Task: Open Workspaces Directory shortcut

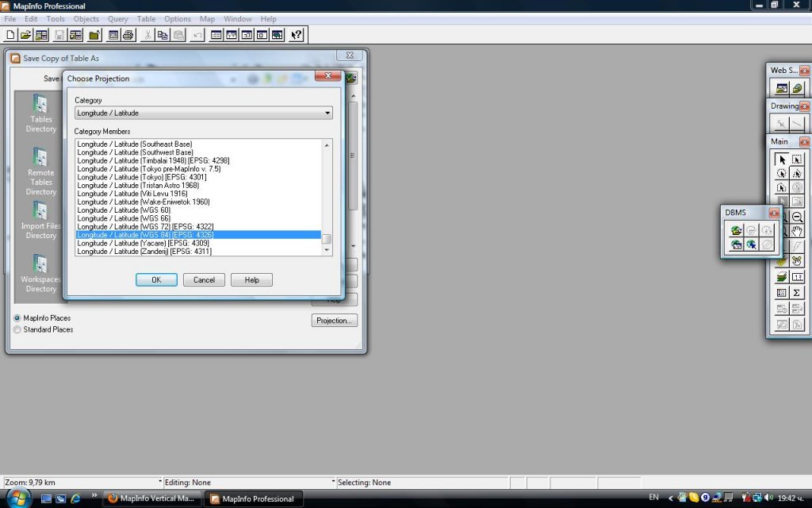Action: (41, 273)
